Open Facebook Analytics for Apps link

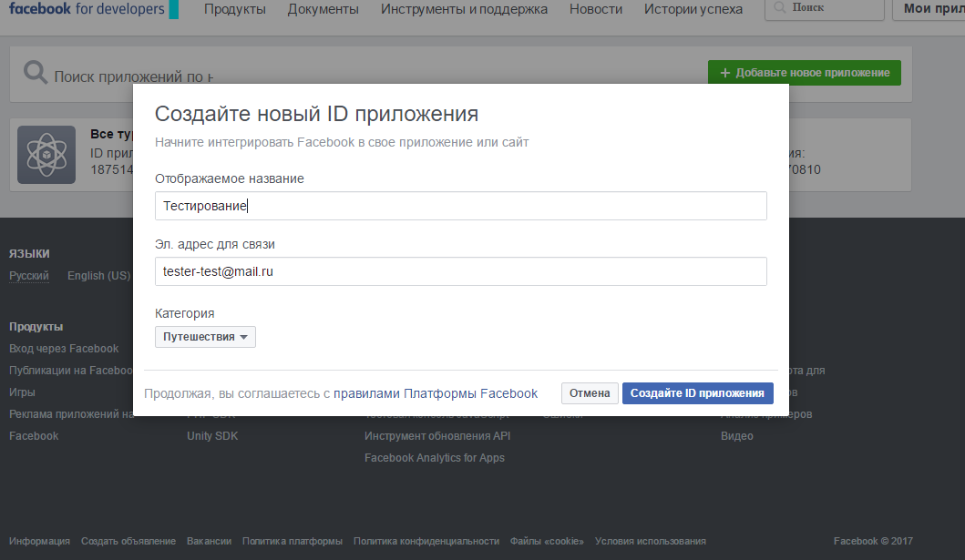click(435, 458)
